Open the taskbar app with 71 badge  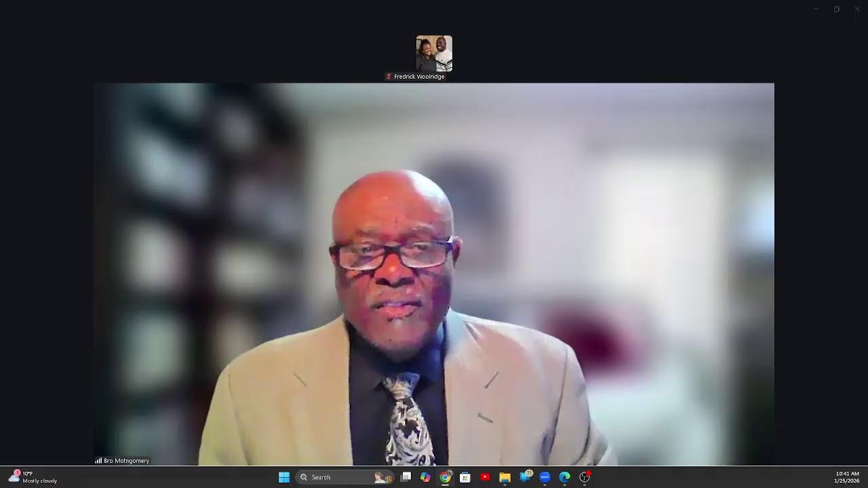click(525, 477)
